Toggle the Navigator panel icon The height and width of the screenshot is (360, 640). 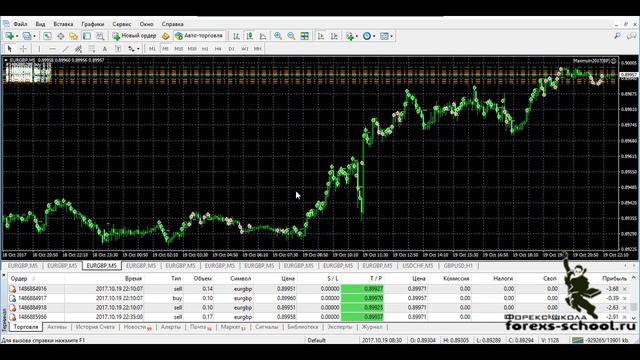tap(73, 36)
